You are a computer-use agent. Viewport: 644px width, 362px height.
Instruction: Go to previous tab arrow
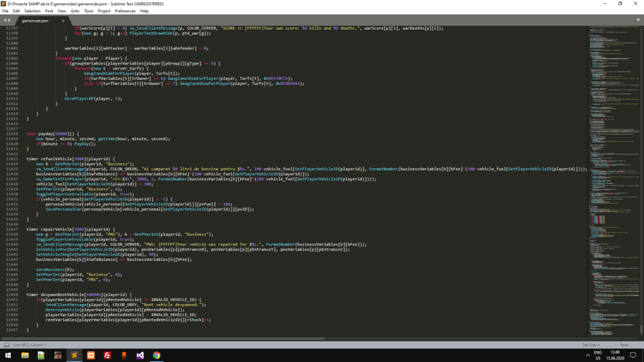[x=5, y=20]
